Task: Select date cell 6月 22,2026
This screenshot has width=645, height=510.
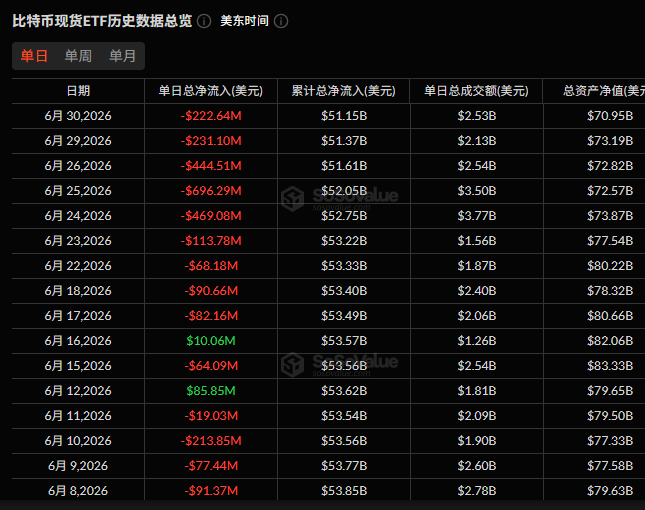Action: coord(78,266)
